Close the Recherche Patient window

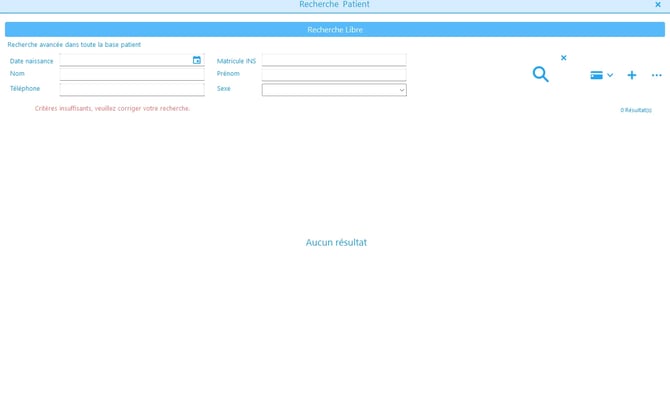coord(658,5)
